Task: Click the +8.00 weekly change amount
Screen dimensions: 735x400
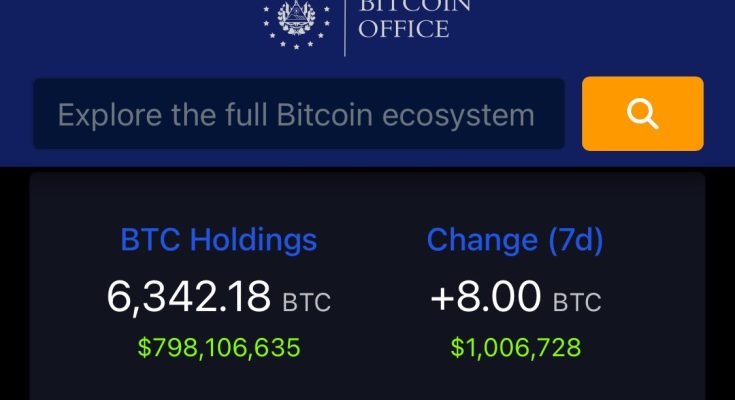Action: pyautogui.click(x=485, y=296)
